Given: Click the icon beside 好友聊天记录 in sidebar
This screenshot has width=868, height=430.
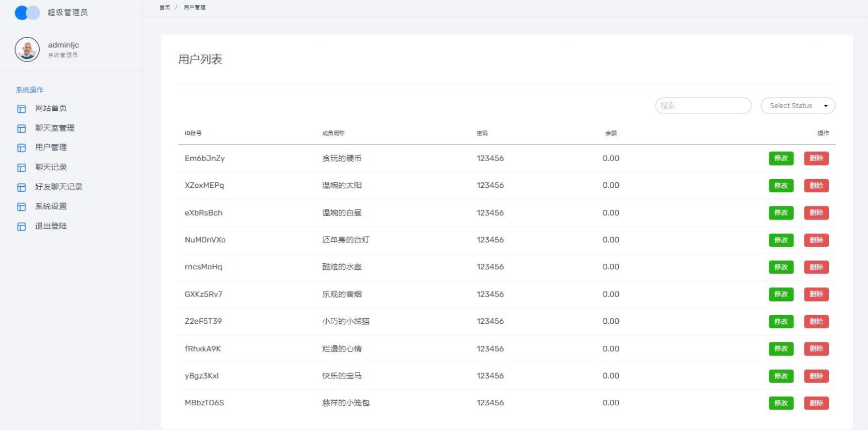Looking at the screenshot, I should [x=22, y=187].
